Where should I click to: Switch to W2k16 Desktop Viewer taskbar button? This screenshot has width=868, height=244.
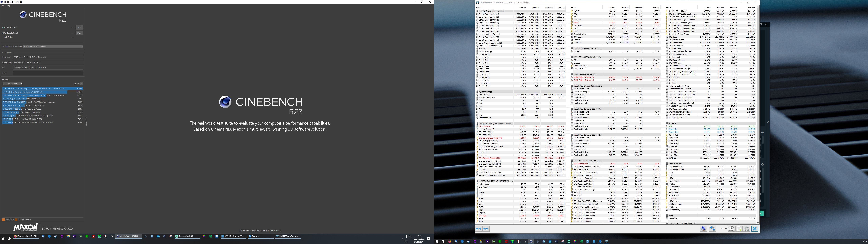click(x=234, y=236)
